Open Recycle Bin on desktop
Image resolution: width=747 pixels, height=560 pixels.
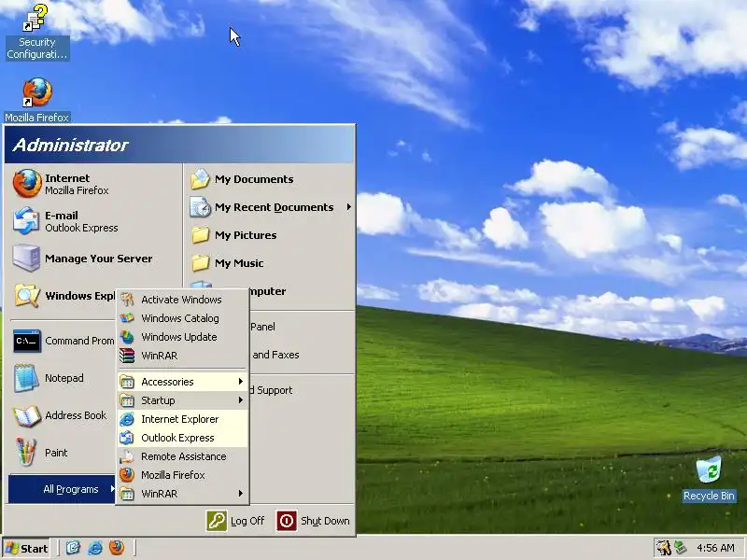tap(709, 479)
